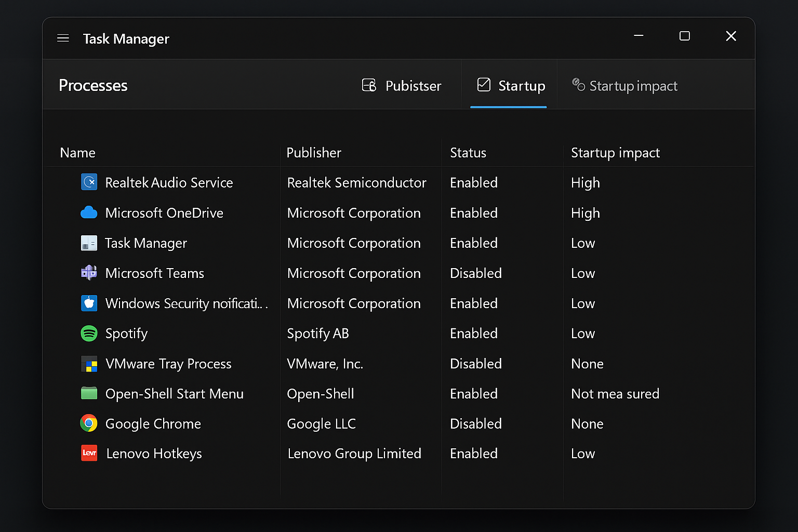This screenshot has height=532, width=798.
Task: Click the VMware Tray Process icon
Action: coord(89,364)
